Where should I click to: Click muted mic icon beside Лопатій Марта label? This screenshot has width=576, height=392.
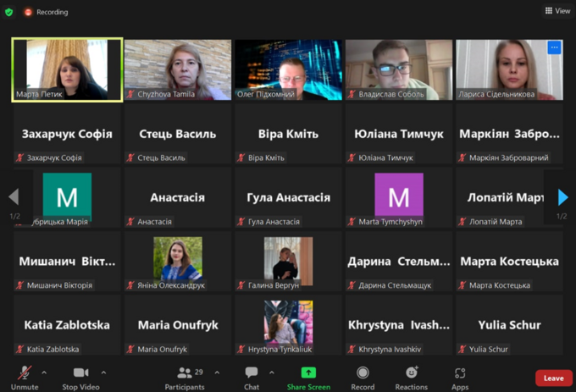[462, 222]
